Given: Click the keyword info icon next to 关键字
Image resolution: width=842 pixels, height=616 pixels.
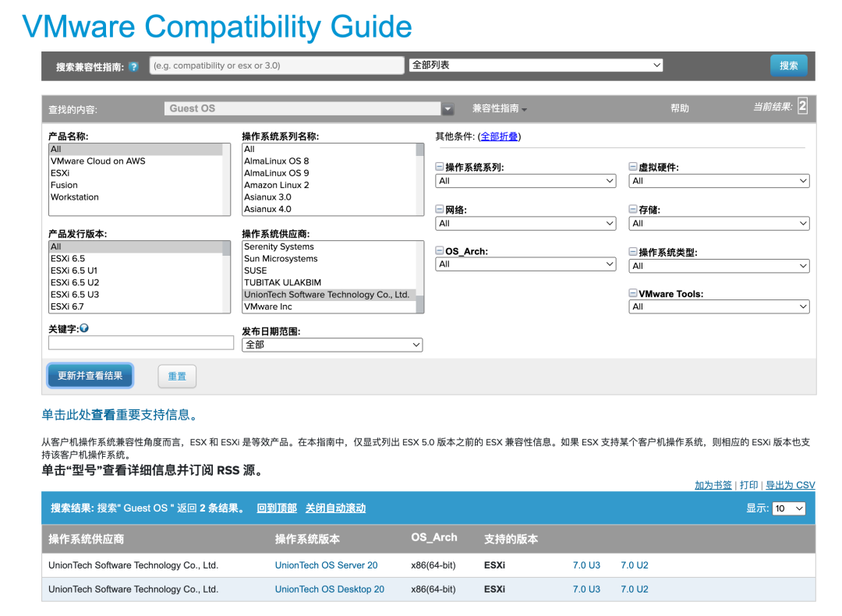Looking at the screenshot, I should point(84,328).
